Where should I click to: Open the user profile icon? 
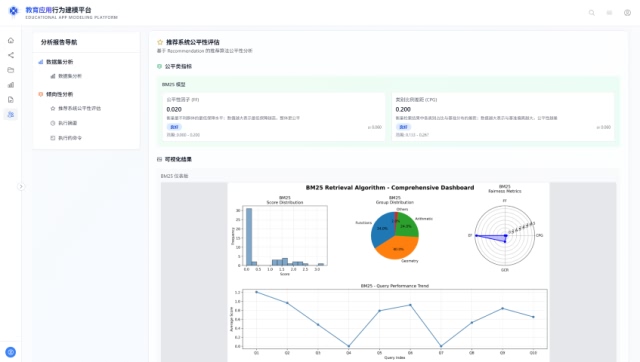[627, 13]
